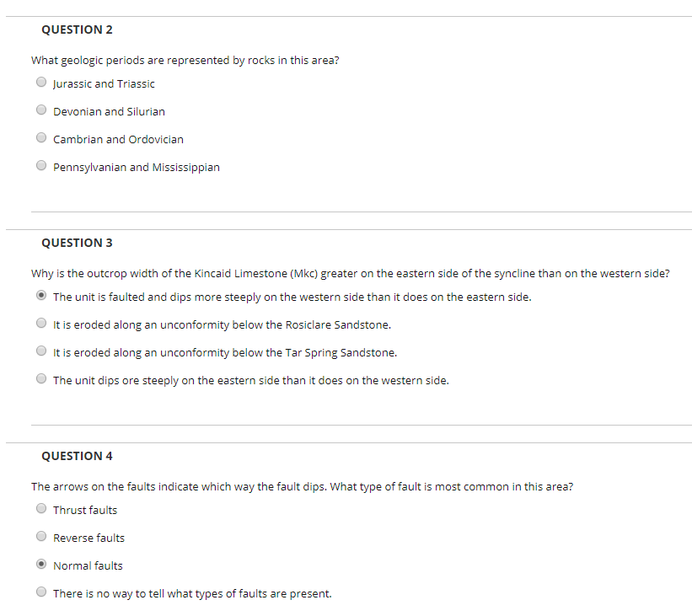Click the geologic periods question text
This screenshot has width=692, height=616.
tap(185, 61)
